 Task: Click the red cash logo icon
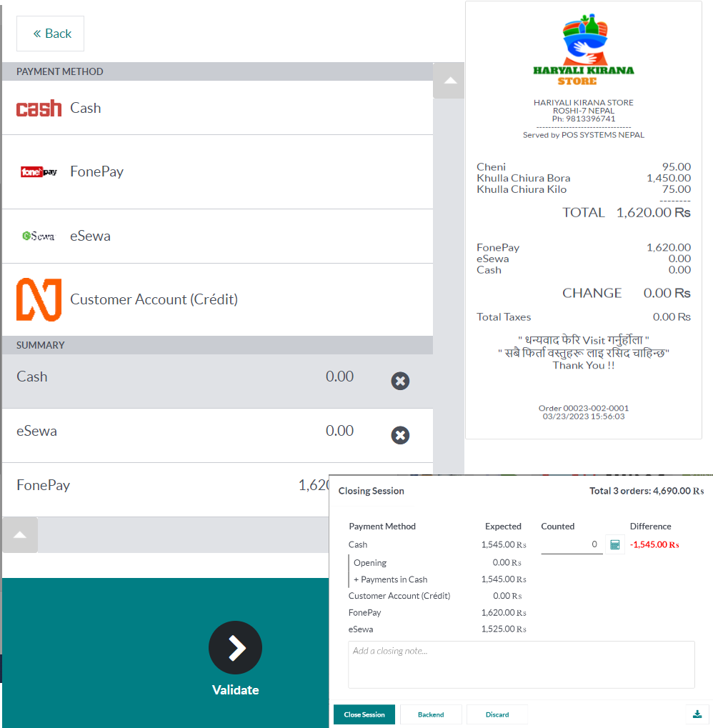39,108
